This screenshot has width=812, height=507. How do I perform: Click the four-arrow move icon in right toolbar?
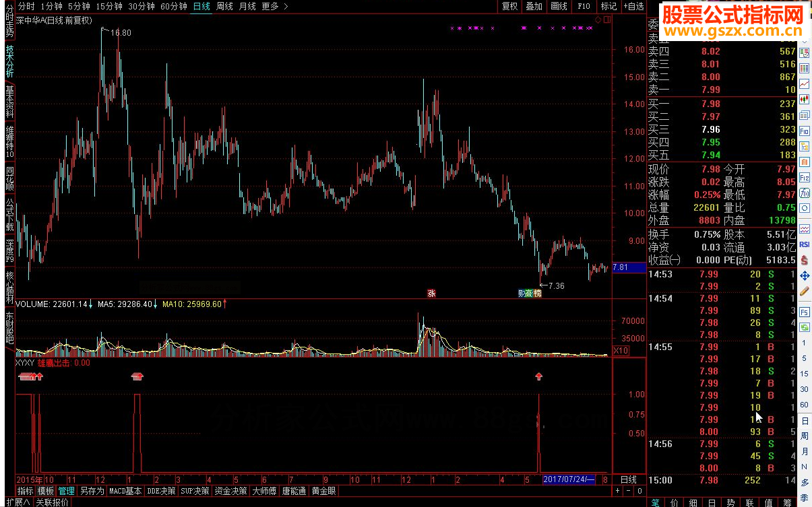pyautogui.click(x=805, y=276)
